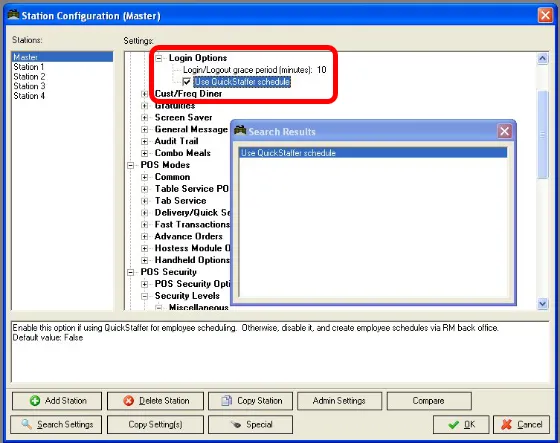This screenshot has width=560, height=443.
Task: Click the Delete Station button
Action: coord(155,401)
